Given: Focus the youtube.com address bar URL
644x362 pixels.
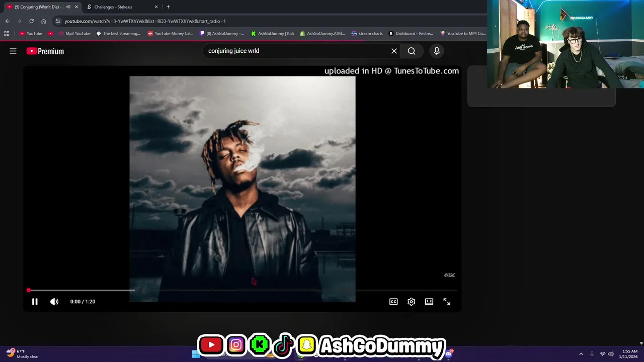Looking at the screenshot, I should tap(145, 21).
